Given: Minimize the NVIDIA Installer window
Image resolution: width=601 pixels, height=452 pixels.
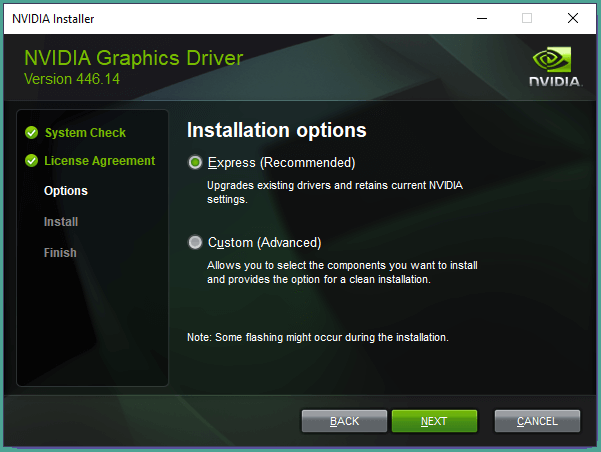Looking at the screenshot, I should (481, 18).
